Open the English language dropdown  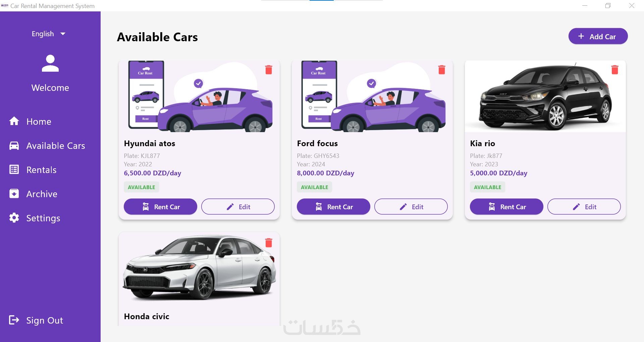(x=49, y=34)
